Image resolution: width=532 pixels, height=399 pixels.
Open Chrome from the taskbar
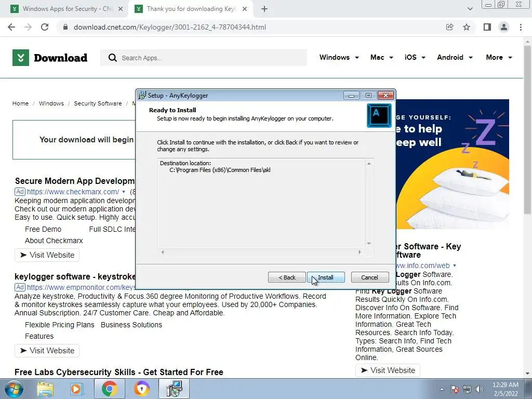point(109,389)
